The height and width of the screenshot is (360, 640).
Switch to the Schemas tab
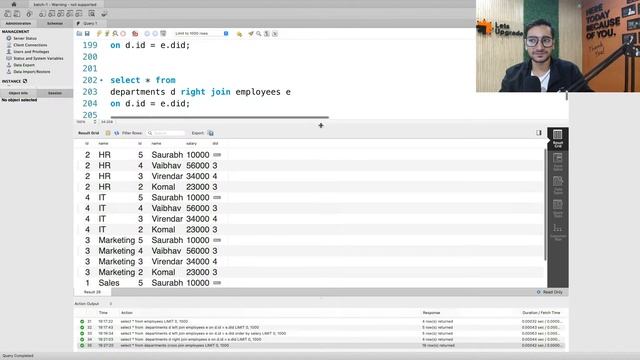(55, 23)
